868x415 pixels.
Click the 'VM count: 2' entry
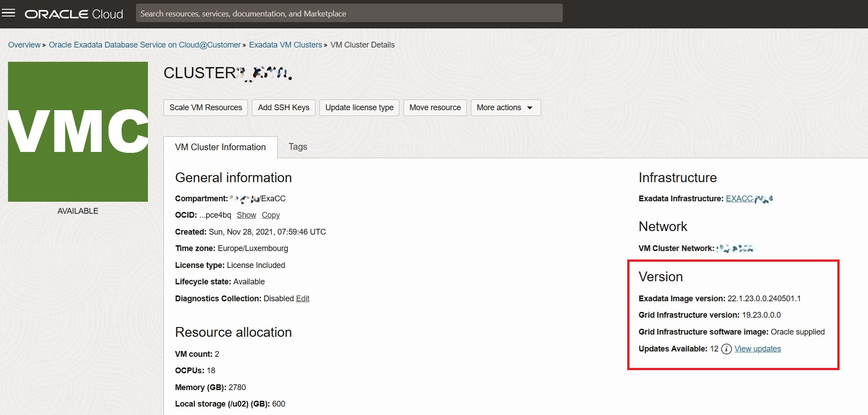(x=197, y=354)
